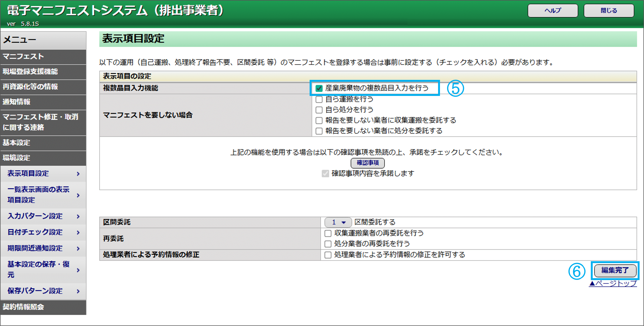Click the chevron next to 表示項目設定
The height and width of the screenshot is (326, 644).
coord(78,174)
